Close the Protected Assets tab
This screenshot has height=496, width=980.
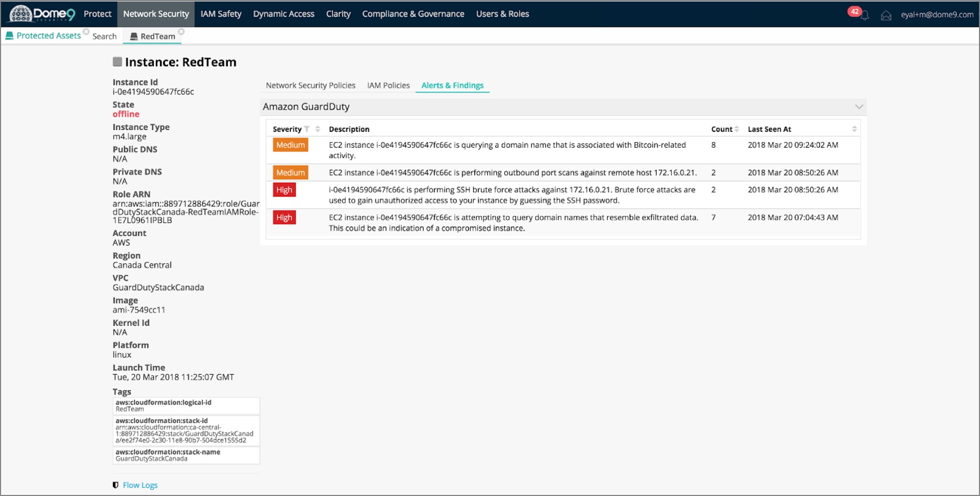pyautogui.click(x=86, y=32)
